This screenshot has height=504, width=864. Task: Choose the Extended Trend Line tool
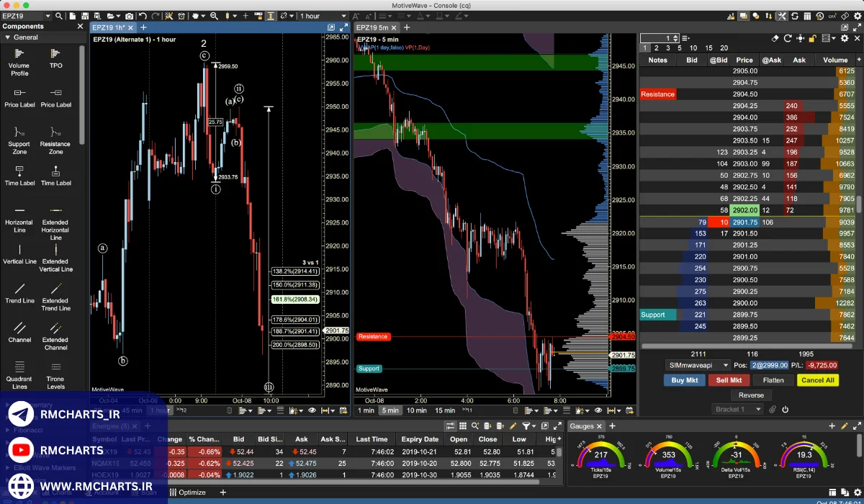(x=55, y=296)
